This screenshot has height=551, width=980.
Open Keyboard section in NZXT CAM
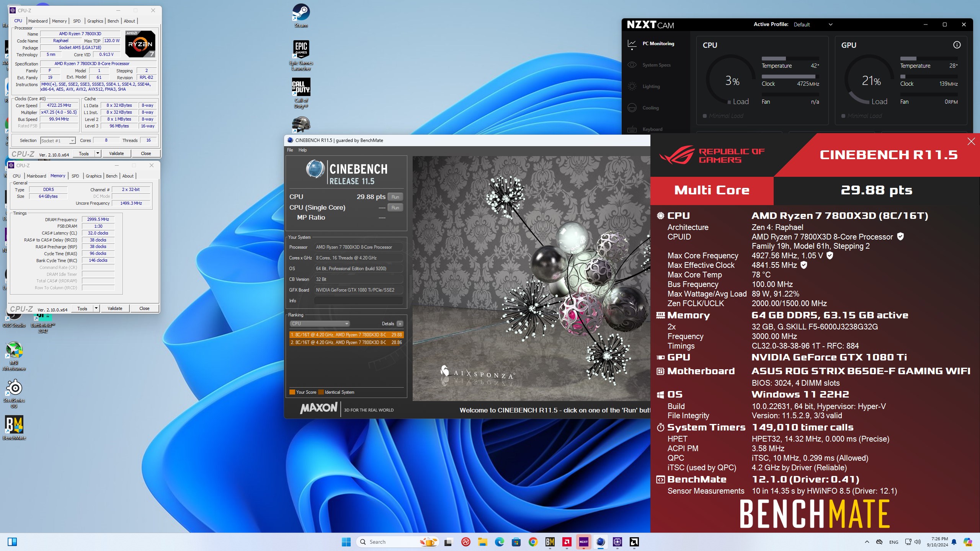(652, 129)
